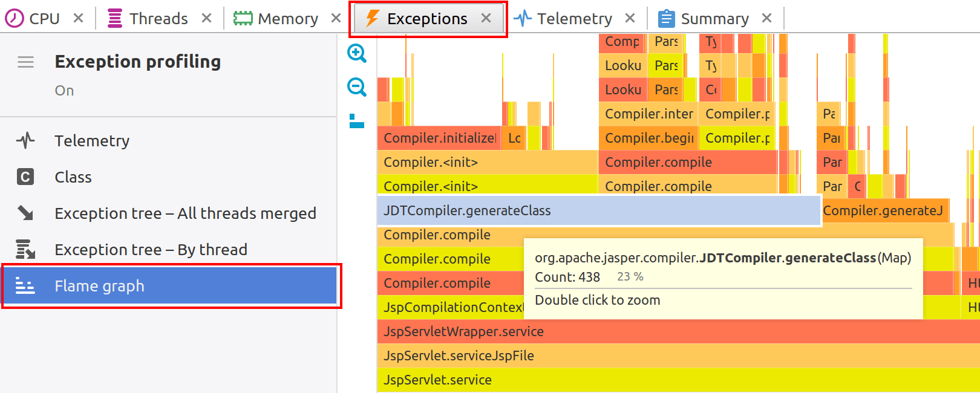980x393 pixels.
Task: Close the Telemetry tab
Action: click(630, 18)
